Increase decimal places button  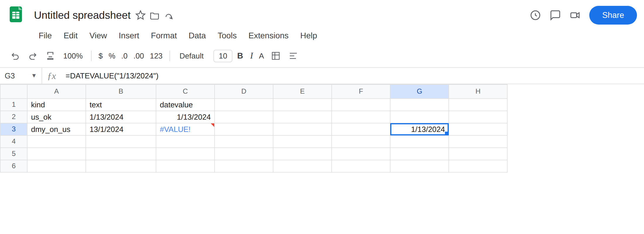[139, 56]
